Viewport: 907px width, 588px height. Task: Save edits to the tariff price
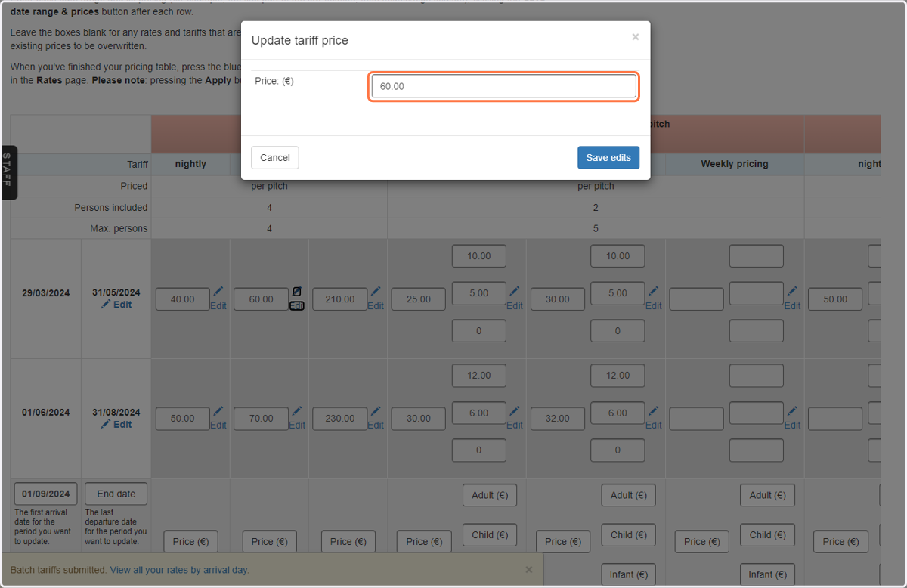click(x=608, y=157)
